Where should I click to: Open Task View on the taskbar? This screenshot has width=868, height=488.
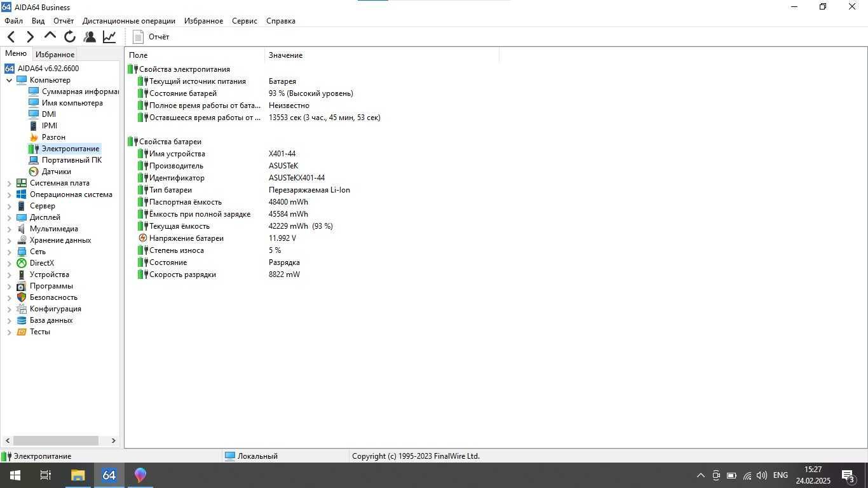point(46,475)
